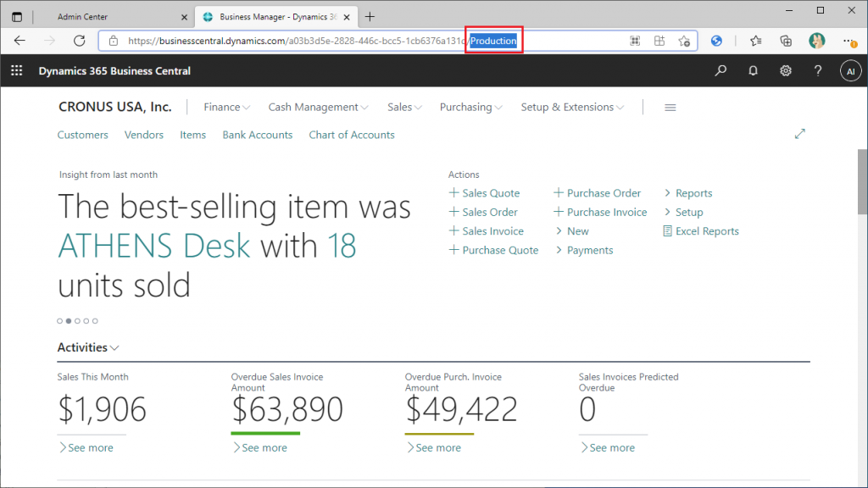Open the Chart of Accounts
The image size is (868, 488).
tap(352, 135)
